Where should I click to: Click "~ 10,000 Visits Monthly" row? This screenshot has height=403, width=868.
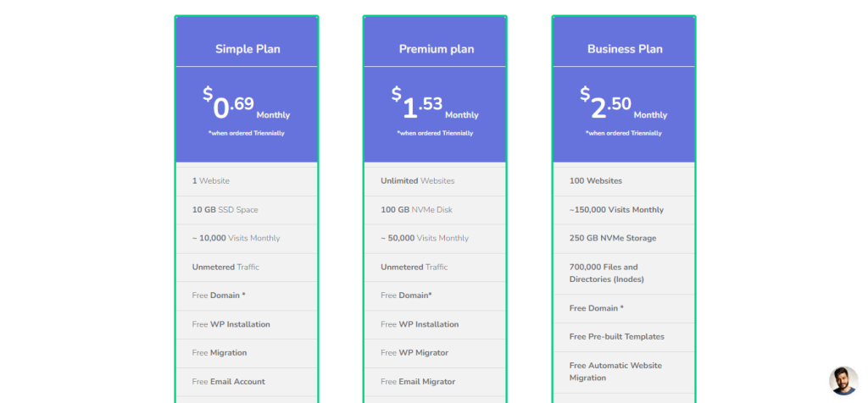tap(236, 239)
